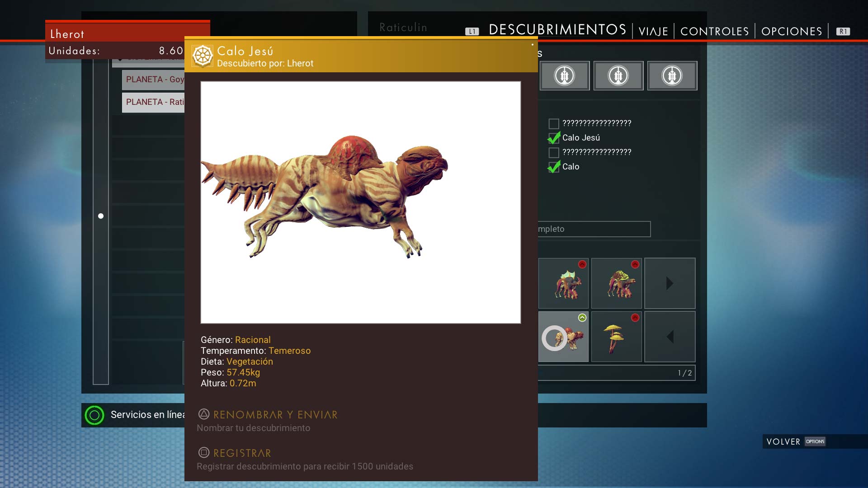Open the DESCUBRIMIENTOS tab
Image resolution: width=868 pixels, height=488 pixels.
557,30
